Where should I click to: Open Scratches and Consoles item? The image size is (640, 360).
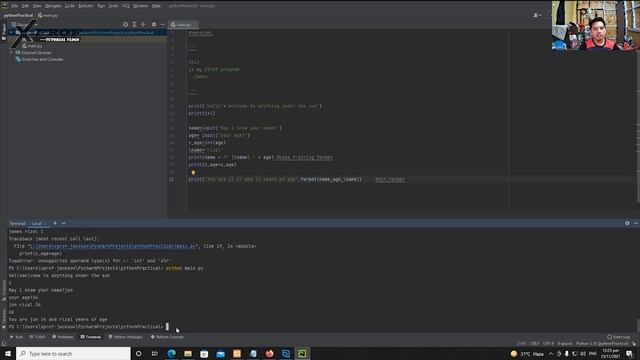click(39, 60)
